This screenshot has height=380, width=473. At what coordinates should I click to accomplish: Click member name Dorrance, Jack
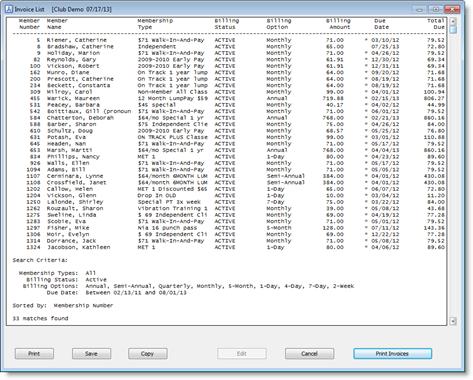tap(71, 241)
